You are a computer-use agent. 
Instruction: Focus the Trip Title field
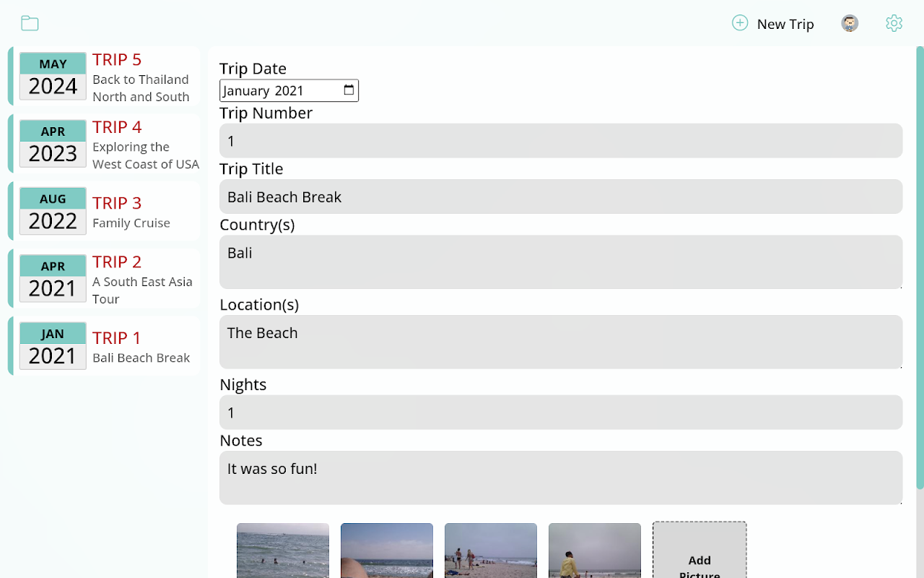[x=560, y=197]
